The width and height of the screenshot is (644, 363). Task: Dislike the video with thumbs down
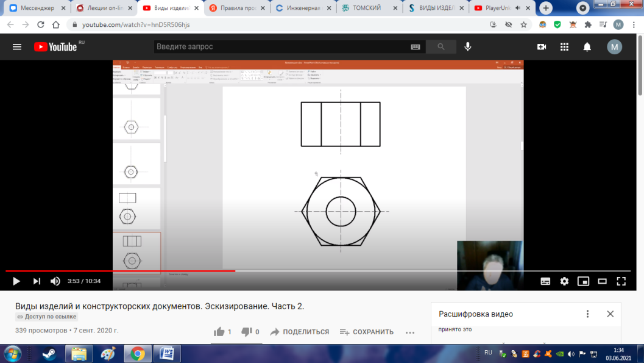pos(247,332)
